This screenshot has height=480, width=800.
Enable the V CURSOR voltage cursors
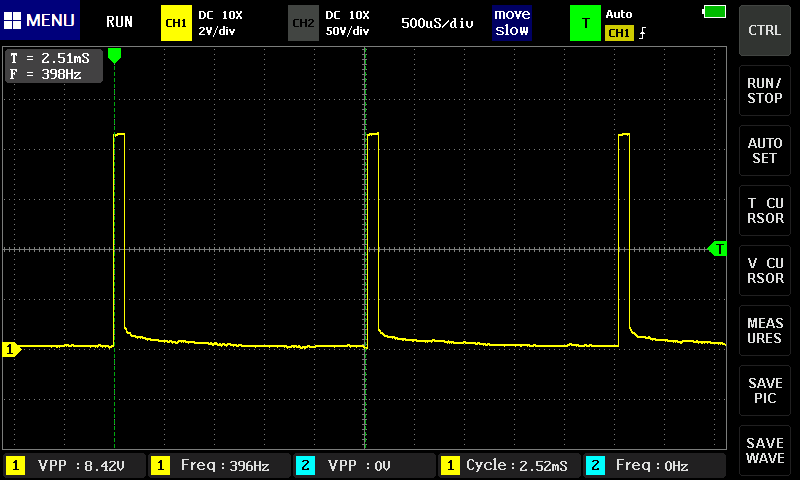coord(764,270)
